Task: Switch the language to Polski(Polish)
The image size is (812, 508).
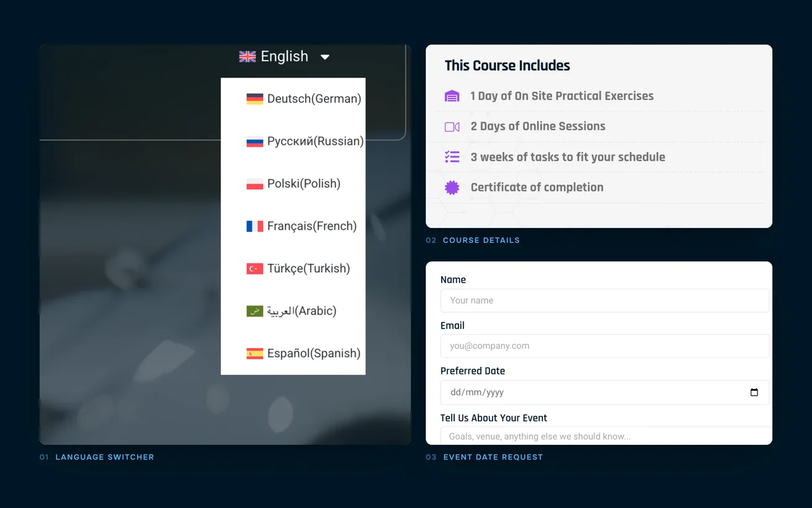Action: pyautogui.click(x=293, y=183)
